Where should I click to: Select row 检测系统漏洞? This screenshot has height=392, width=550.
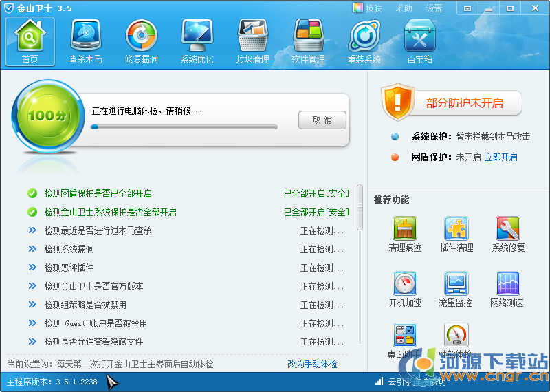187,249
